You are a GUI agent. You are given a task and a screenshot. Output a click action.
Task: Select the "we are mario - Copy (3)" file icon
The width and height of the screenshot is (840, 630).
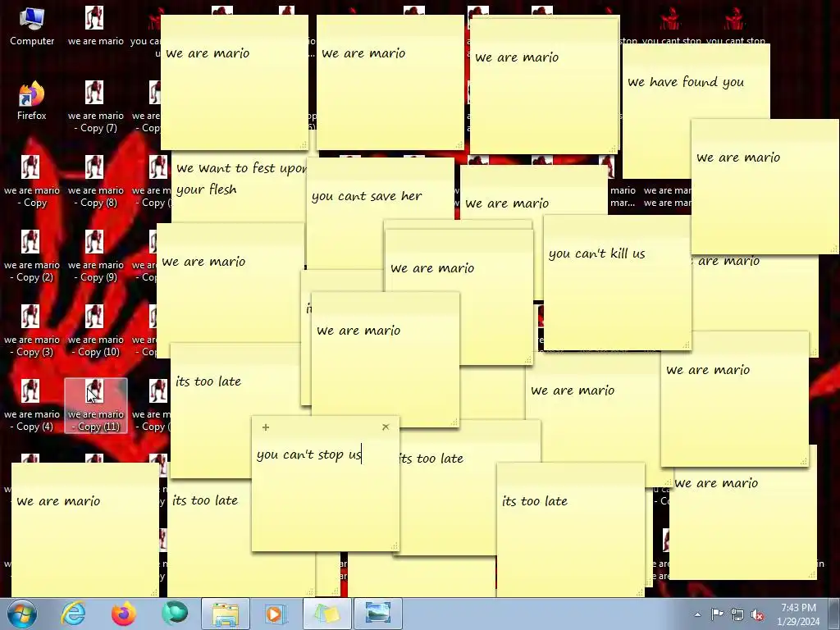32,331
